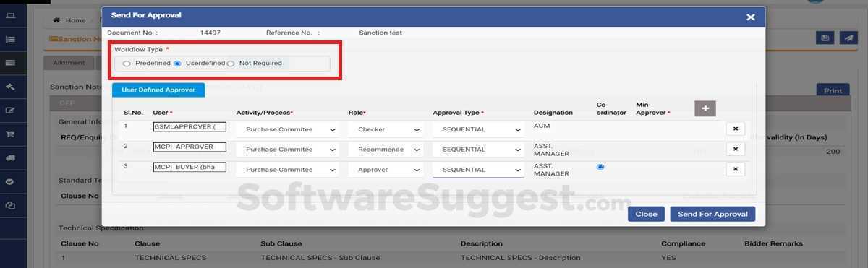
Task: Click the paper plane send icon
Action: (847, 38)
